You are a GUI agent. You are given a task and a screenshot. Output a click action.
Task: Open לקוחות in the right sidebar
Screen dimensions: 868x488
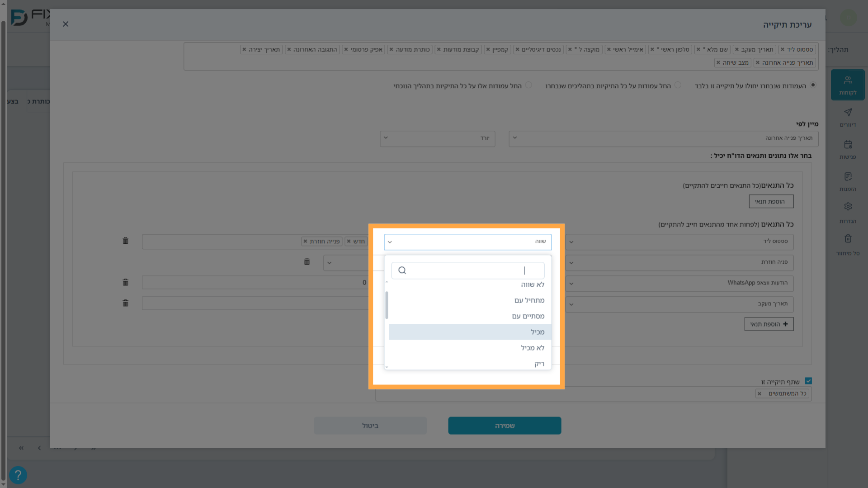coord(848,85)
